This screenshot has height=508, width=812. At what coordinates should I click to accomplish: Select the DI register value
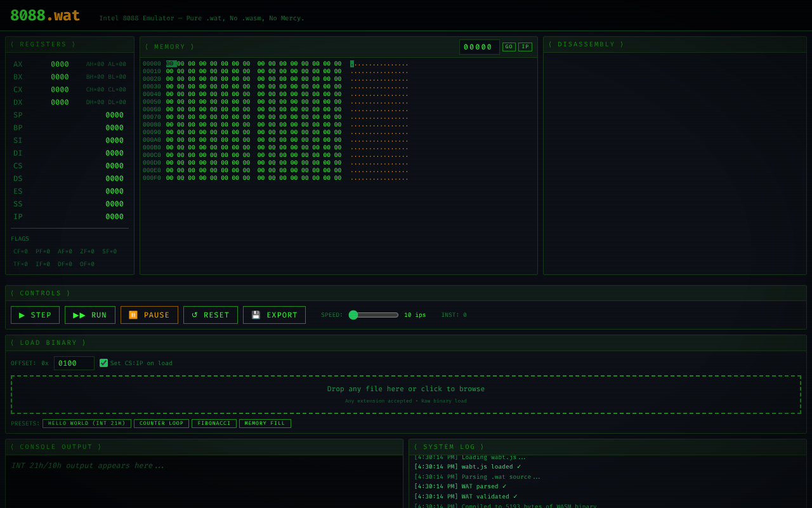coord(115,153)
